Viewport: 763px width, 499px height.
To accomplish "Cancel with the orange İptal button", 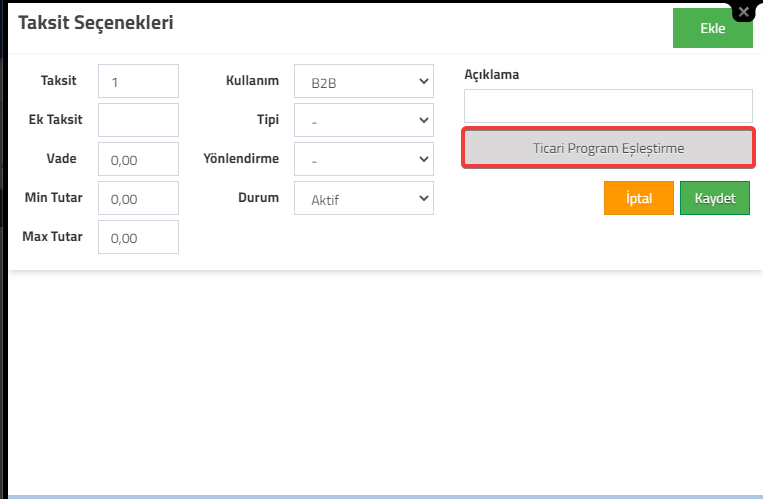I will [x=638, y=198].
